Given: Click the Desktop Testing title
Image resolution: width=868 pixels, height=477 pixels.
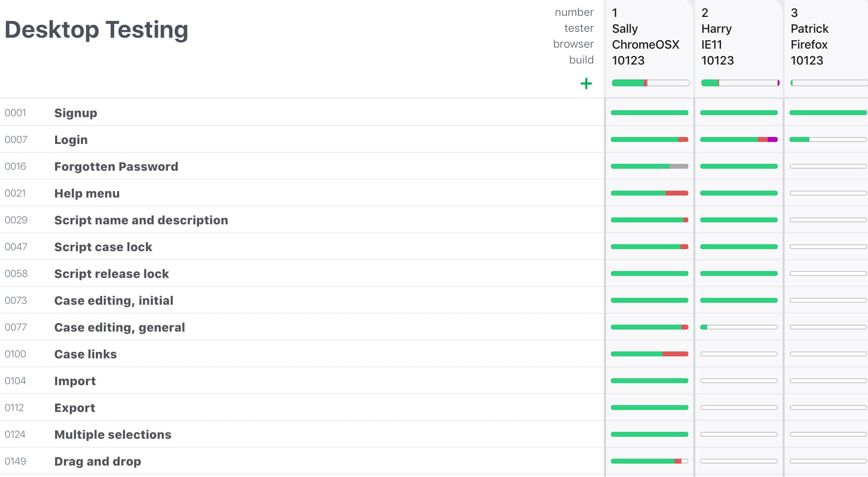Looking at the screenshot, I should pos(96,30).
